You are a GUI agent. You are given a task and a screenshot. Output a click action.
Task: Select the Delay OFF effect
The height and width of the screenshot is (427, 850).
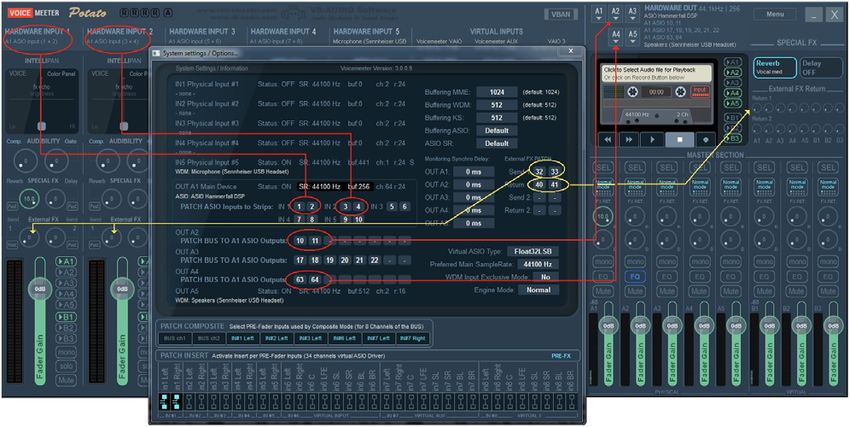click(x=822, y=67)
